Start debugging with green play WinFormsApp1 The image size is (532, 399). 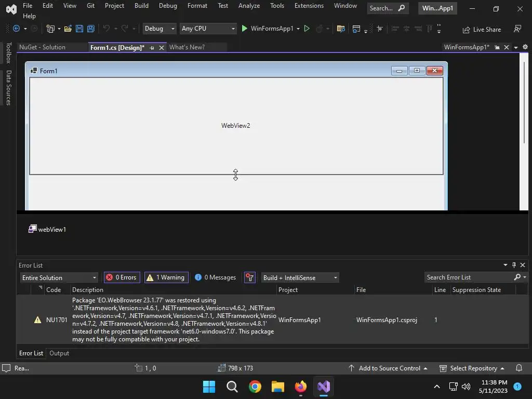[x=267, y=29]
